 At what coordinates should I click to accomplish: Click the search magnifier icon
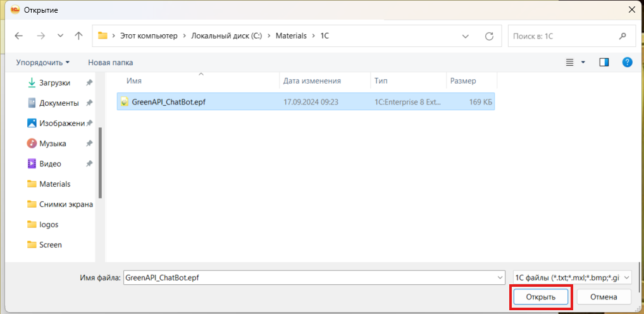coord(622,36)
